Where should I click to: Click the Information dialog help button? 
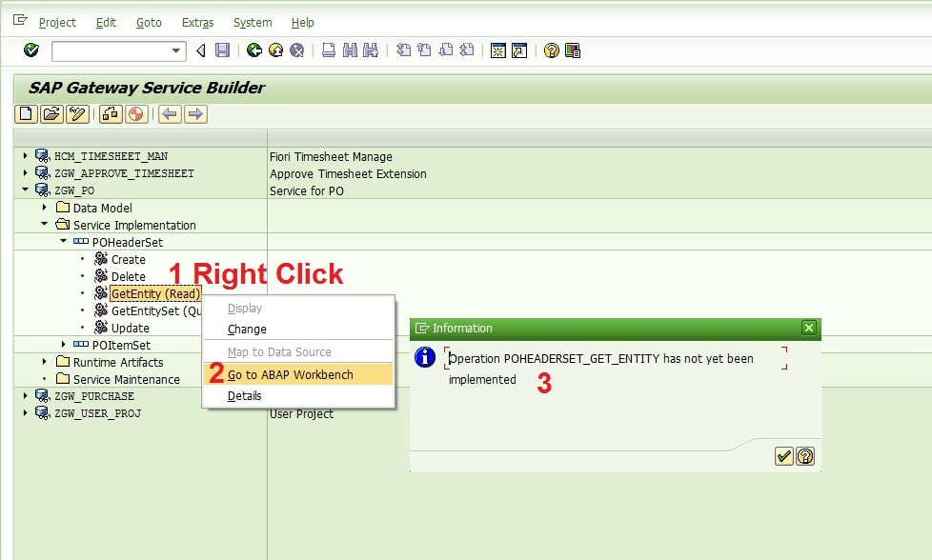(x=805, y=456)
